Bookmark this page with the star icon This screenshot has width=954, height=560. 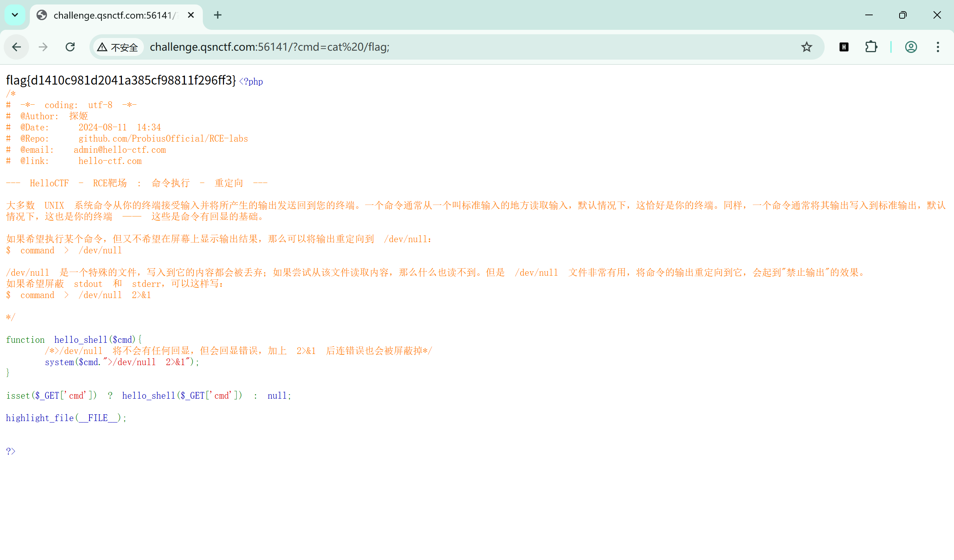click(x=806, y=47)
